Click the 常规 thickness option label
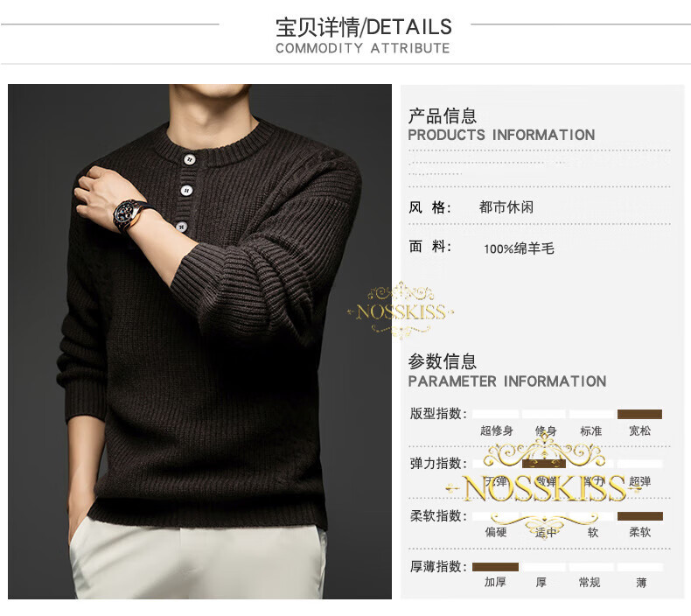The width and height of the screenshot is (691, 616). 590,582
